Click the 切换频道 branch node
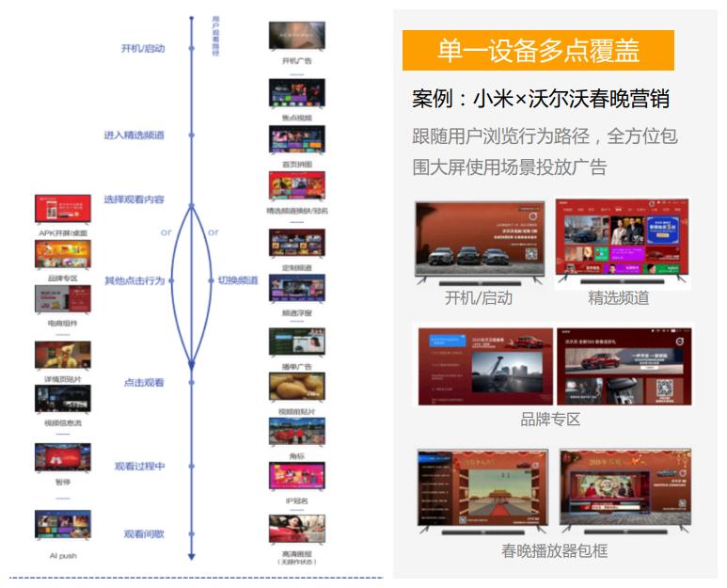This screenshot has width=727, height=588. [x=211, y=280]
